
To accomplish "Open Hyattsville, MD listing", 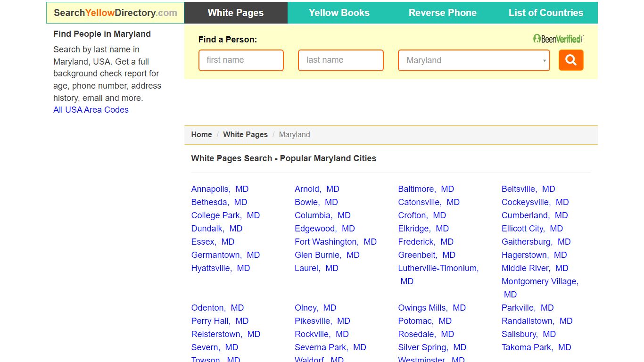I will [x=221, y=268].
